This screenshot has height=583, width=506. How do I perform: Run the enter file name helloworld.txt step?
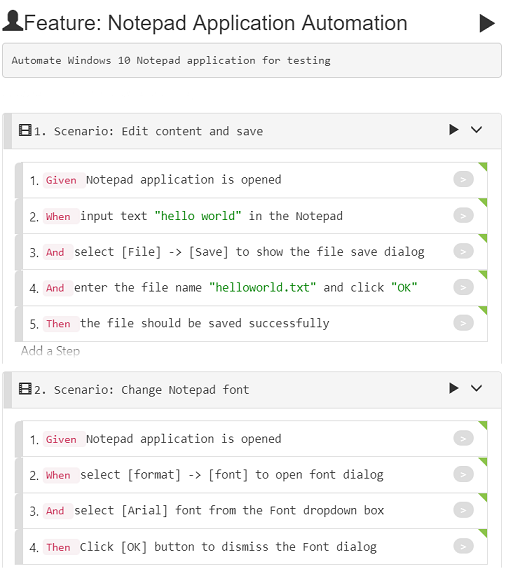[463, 287]
